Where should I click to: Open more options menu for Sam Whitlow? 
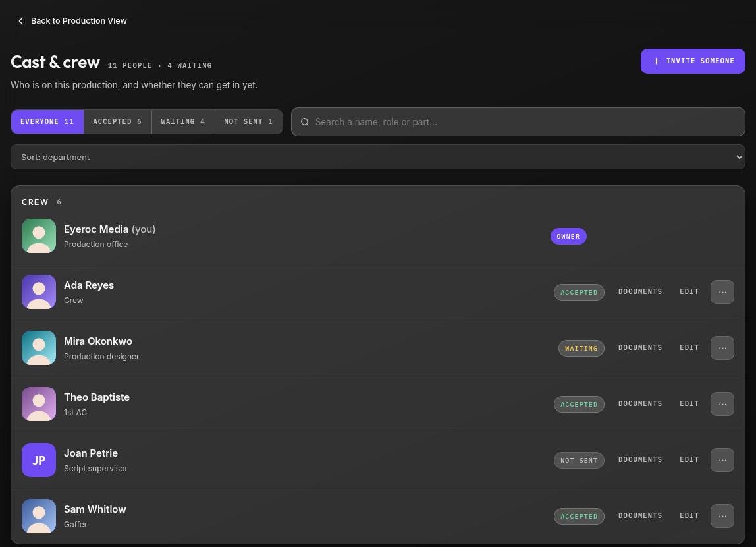click(x=722, y=515)
